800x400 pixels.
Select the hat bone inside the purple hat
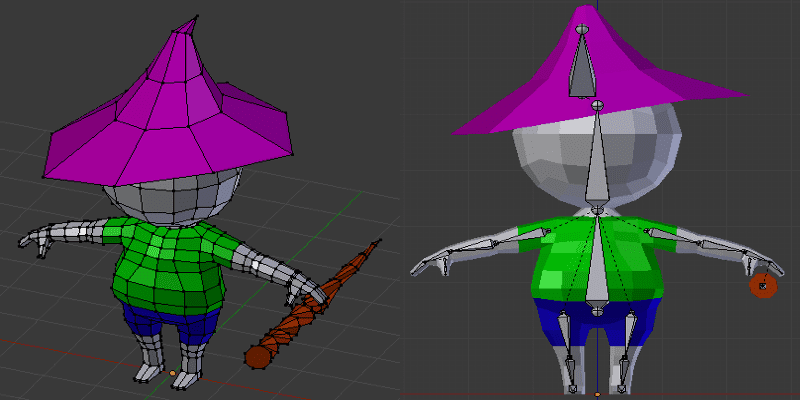[582, 65]
